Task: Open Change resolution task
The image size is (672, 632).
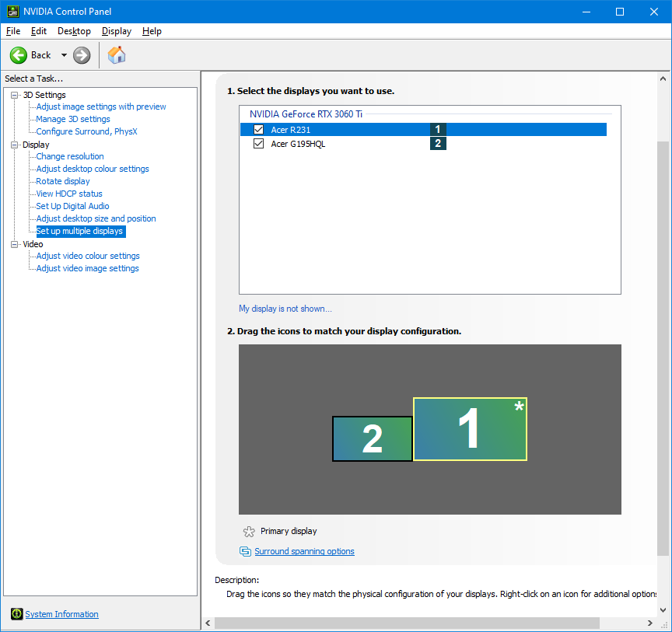Action: coord(70,156)
